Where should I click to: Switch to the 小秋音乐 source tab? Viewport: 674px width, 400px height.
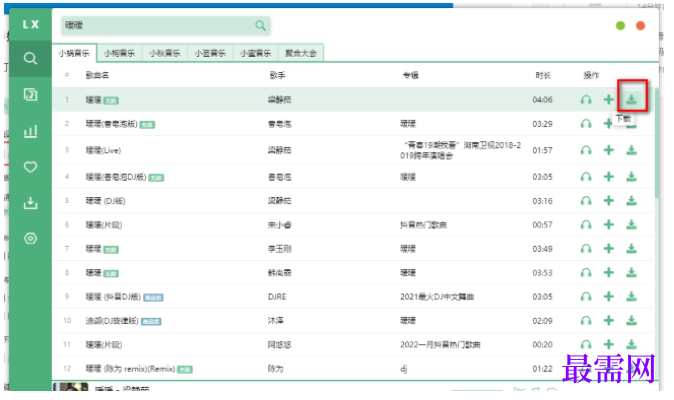164,53
